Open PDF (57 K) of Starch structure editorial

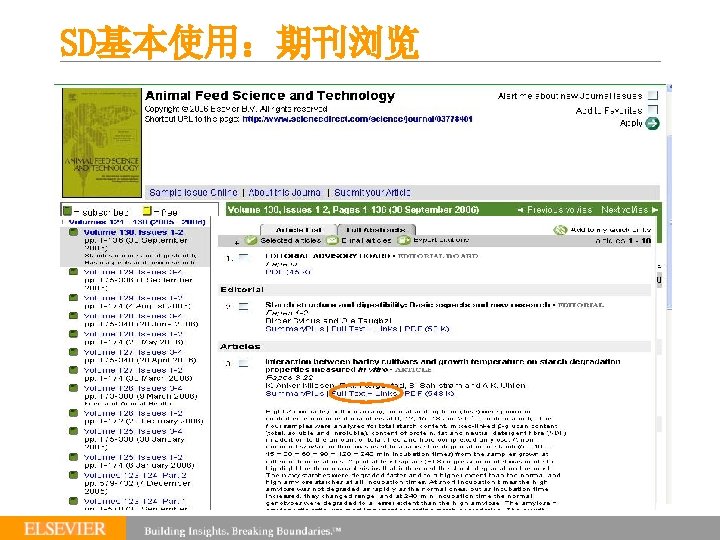(427, 329)
